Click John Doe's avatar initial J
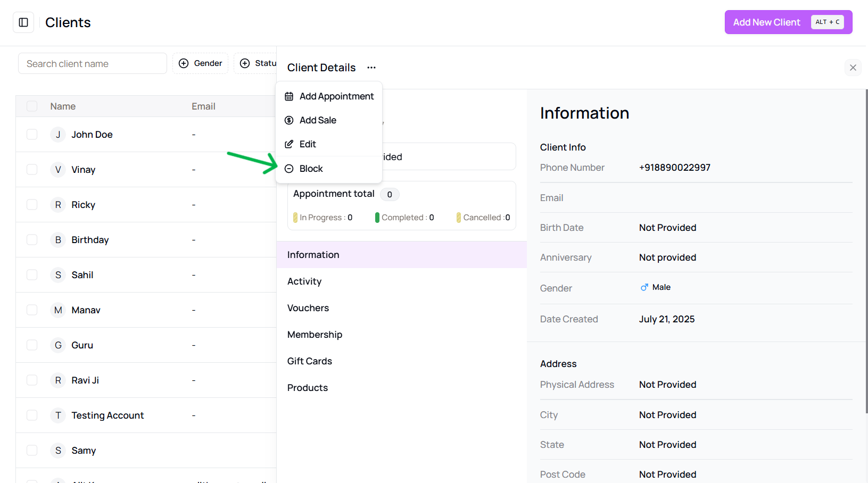868x483 pixels. pos(58,135)
